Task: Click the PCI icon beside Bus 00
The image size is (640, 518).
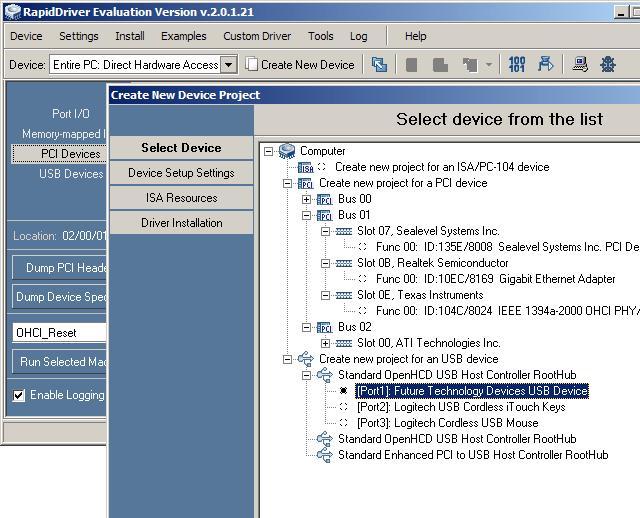Action: point(324,199)
